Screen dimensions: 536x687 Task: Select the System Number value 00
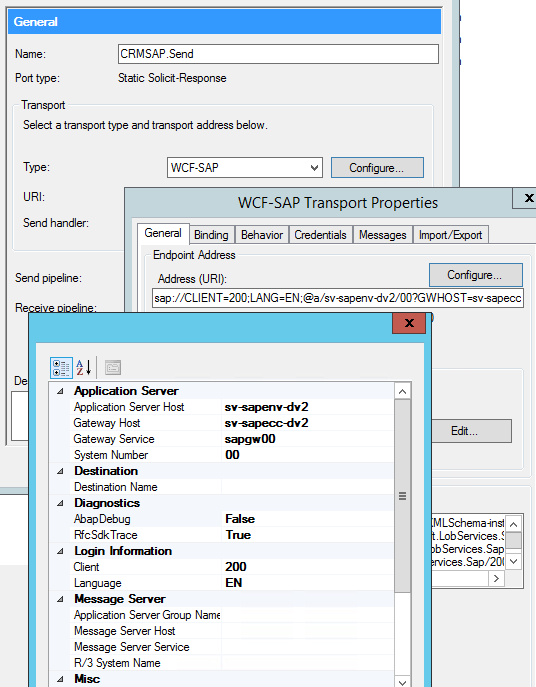(x=307, y=455)
